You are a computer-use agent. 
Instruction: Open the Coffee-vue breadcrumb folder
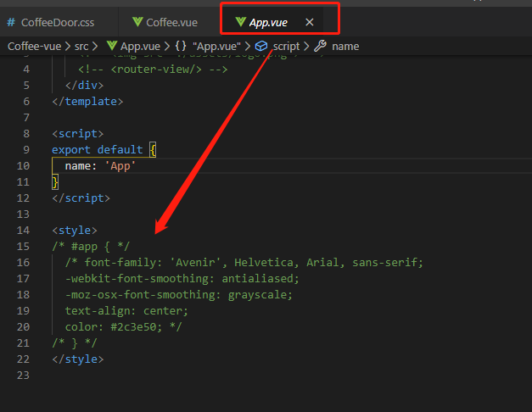(34, 46)
